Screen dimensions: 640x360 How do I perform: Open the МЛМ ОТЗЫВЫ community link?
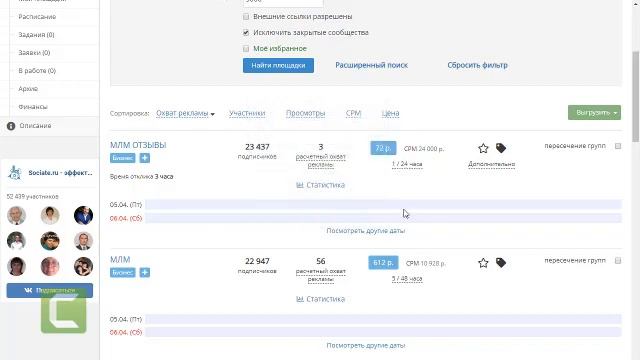tap(138, 145)
